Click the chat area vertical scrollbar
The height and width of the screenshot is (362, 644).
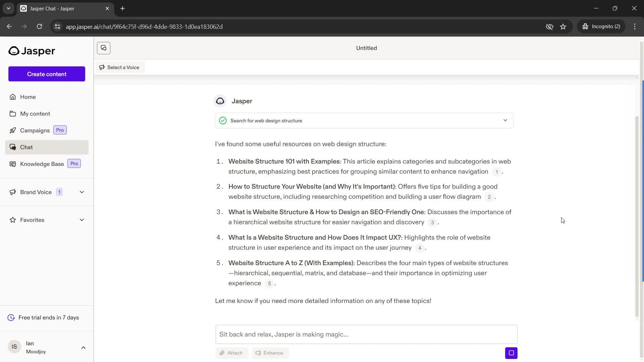point(637,216)
